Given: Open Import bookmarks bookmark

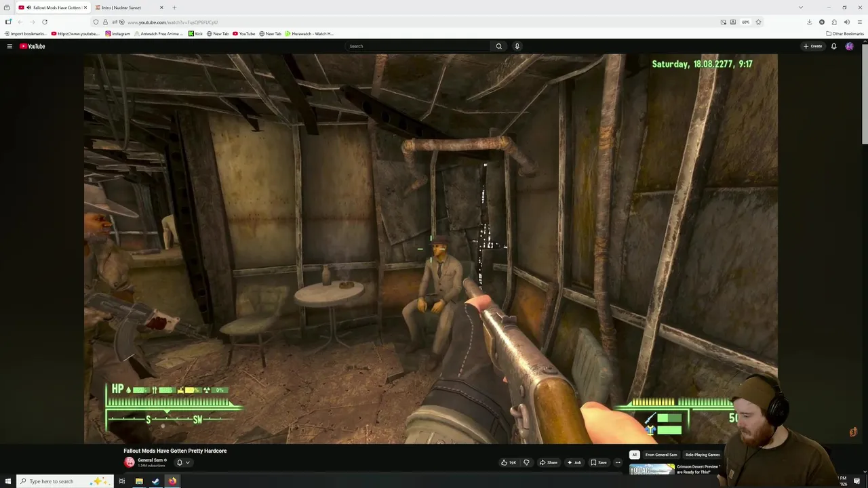Looking at the screenshot, I should point(25,33).
